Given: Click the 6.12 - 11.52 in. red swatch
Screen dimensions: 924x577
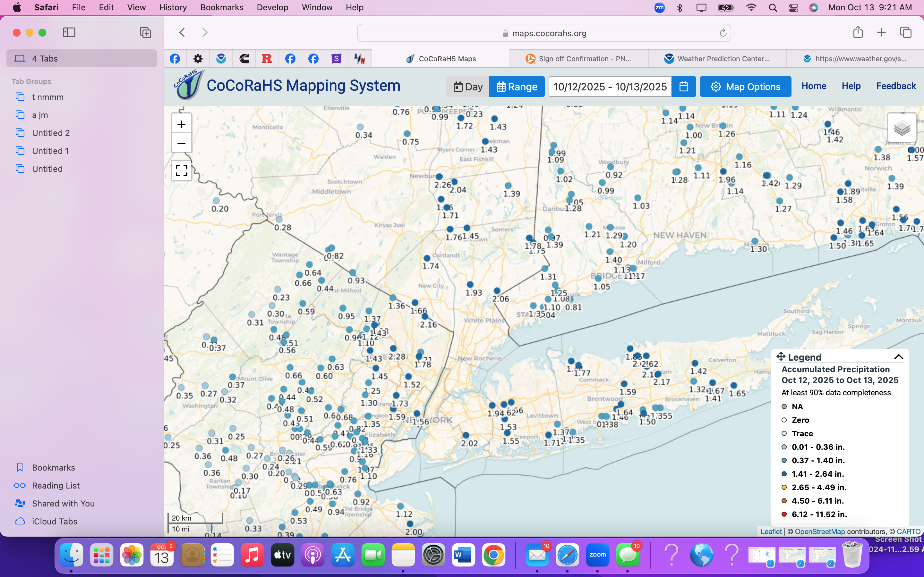Looking at the screenshot, I should click(x=784, y=514).
